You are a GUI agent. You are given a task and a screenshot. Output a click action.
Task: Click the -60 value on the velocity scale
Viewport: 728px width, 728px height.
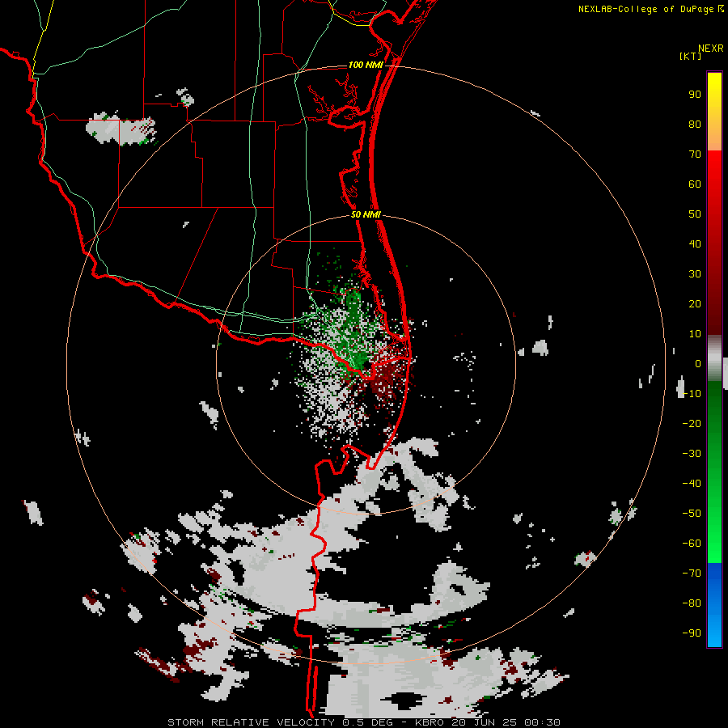(692, 544)
